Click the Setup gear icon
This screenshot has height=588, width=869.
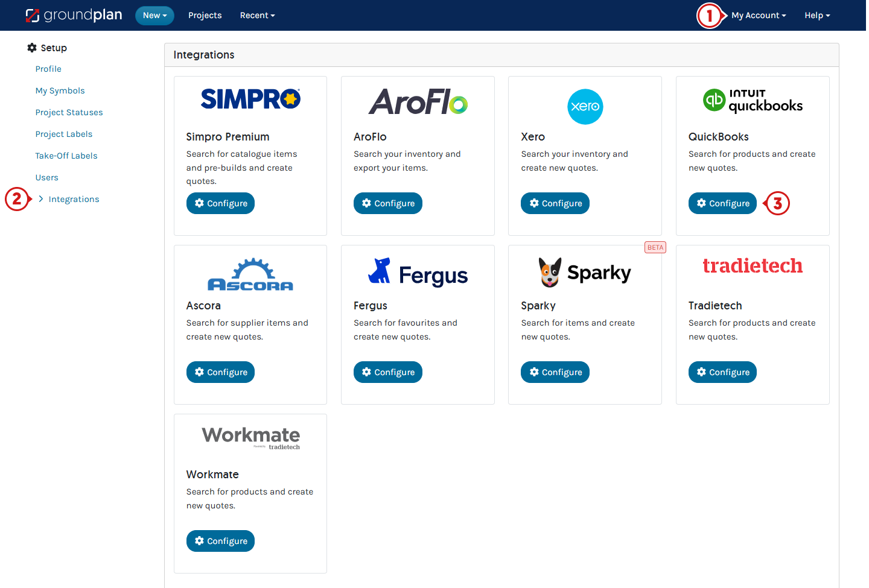[32, 48]
